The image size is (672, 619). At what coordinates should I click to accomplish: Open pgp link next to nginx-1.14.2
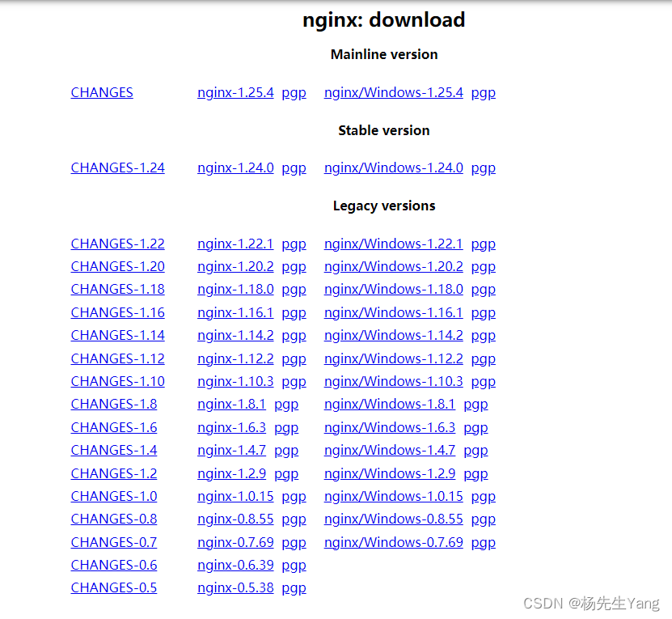pyautogui.click(x=294, y=337)
